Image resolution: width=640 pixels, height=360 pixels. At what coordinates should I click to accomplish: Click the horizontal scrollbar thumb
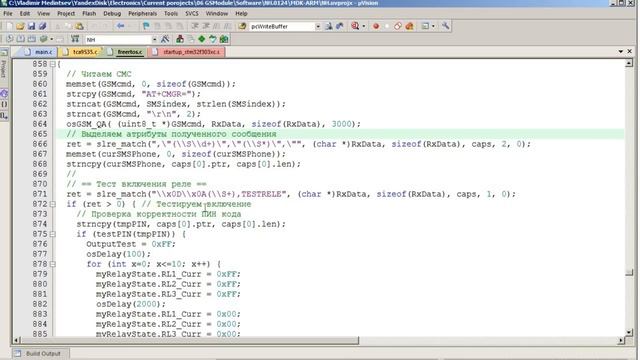pos(190,340)
